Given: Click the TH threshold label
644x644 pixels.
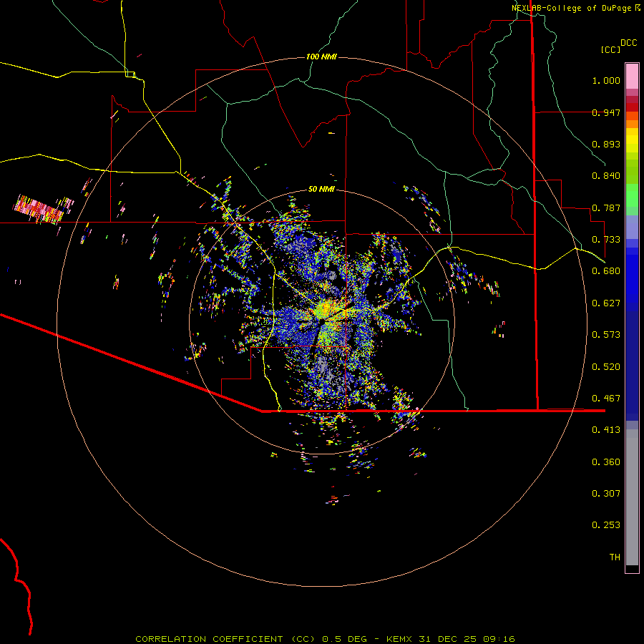Looking at the screenshot, I should (x=615, y=557).
